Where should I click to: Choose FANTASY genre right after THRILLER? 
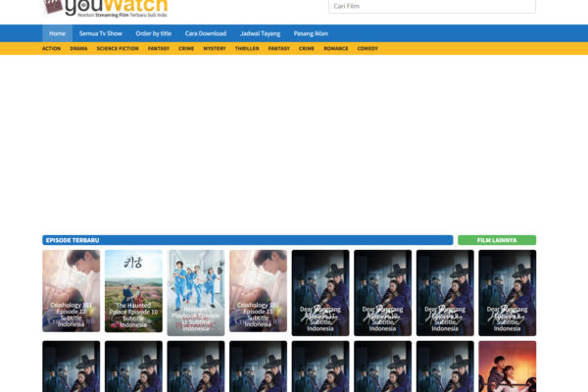[x=279, y=48]
